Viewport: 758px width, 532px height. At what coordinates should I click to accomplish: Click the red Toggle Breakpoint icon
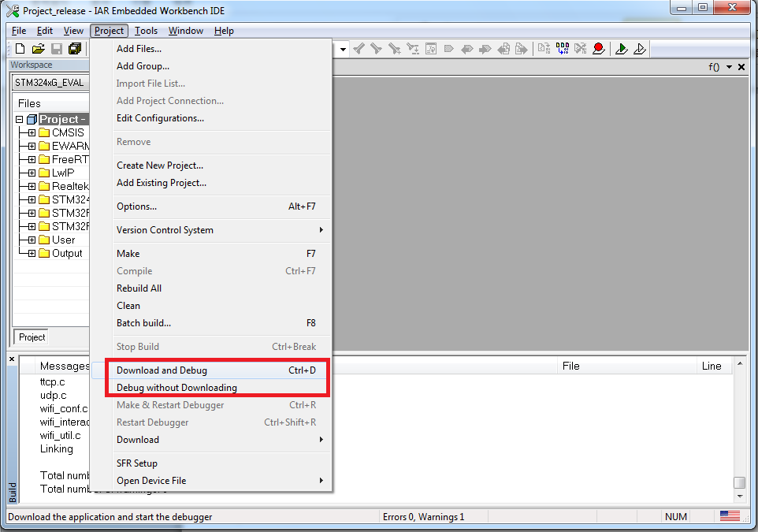pyautogui.click(x=599, y=48)
